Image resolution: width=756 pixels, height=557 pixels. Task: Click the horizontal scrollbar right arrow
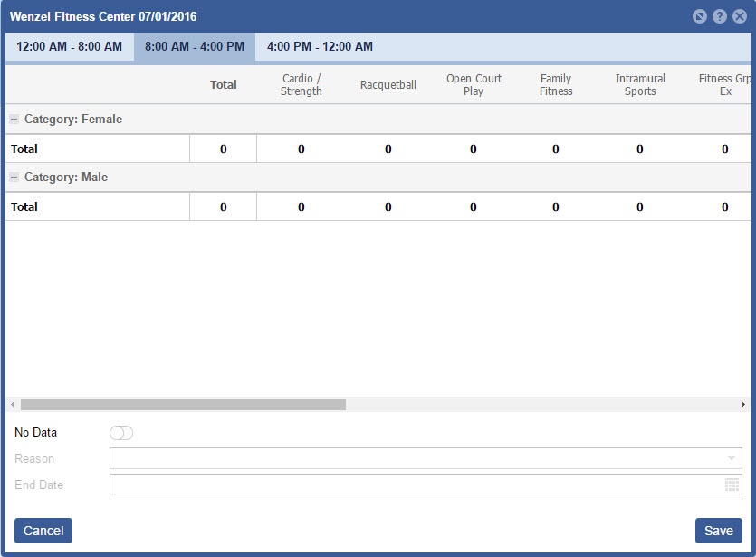[x=743, y=405]
